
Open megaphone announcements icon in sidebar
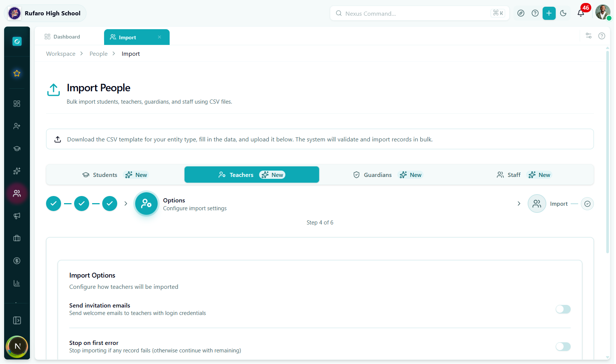pyautogui.click(x=17, y=216)
